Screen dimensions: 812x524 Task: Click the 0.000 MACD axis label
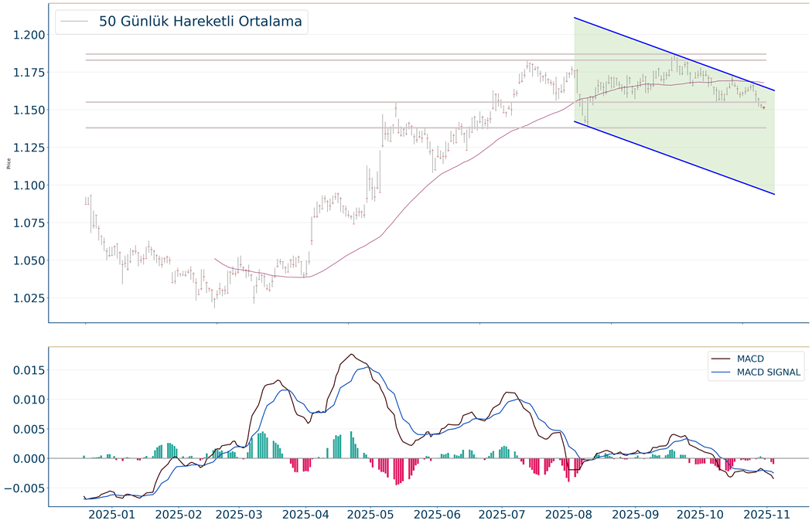[x=25, y=459]
